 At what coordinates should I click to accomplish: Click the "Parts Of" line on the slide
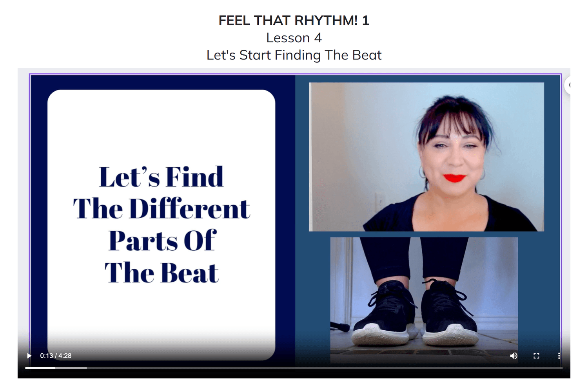[162, 241]
